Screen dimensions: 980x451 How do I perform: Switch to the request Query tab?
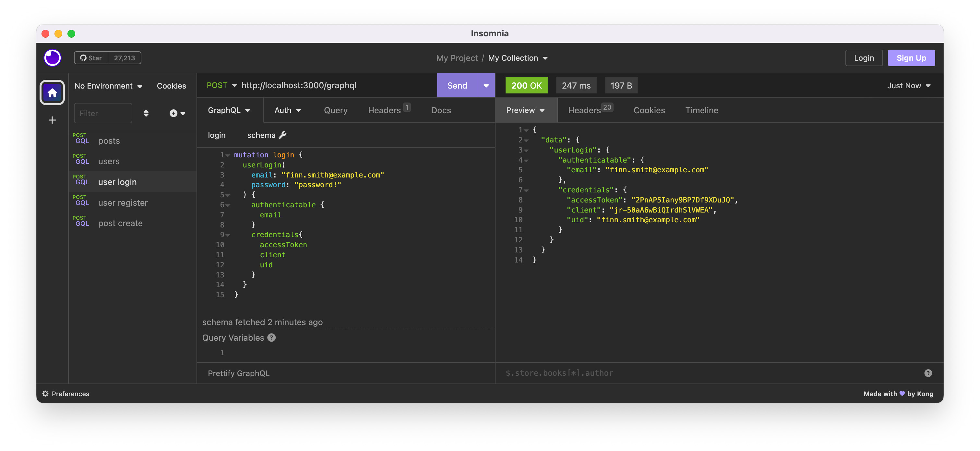coord(336,110)
